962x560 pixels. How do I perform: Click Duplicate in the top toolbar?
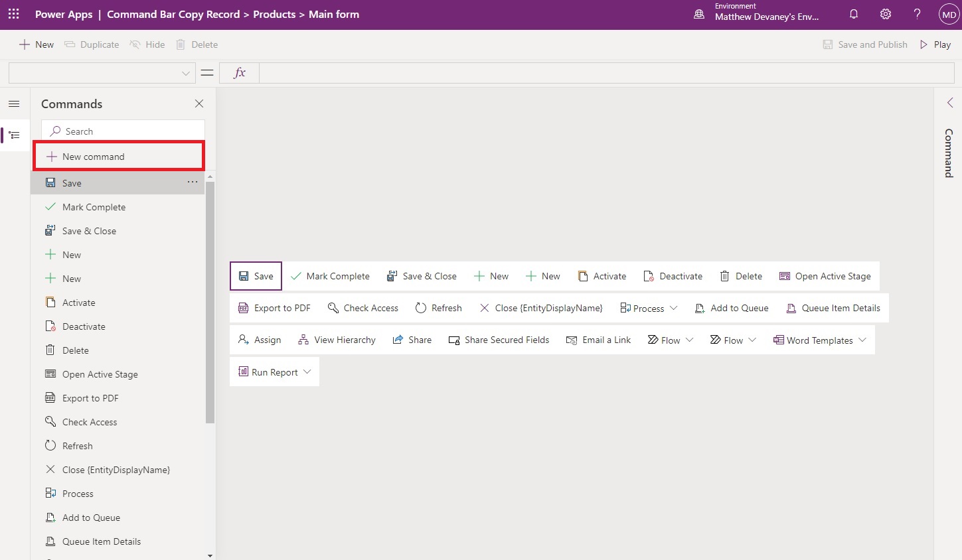tap(92, 44)
